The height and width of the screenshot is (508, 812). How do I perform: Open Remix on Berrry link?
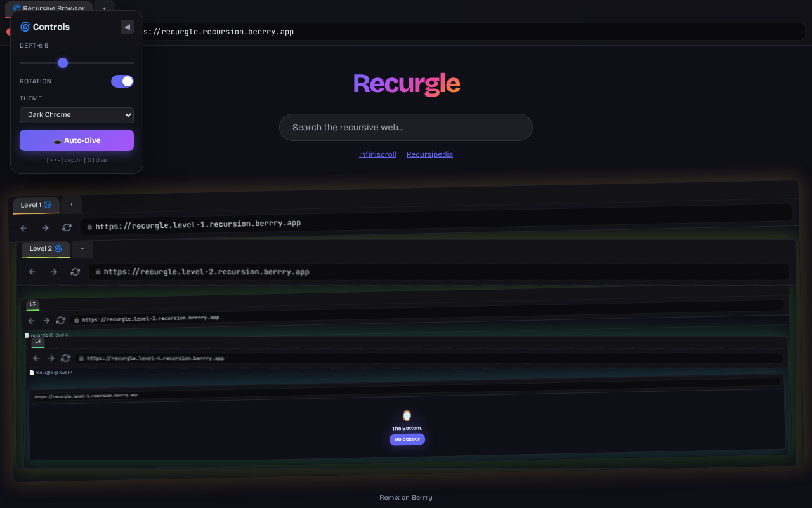406,497
